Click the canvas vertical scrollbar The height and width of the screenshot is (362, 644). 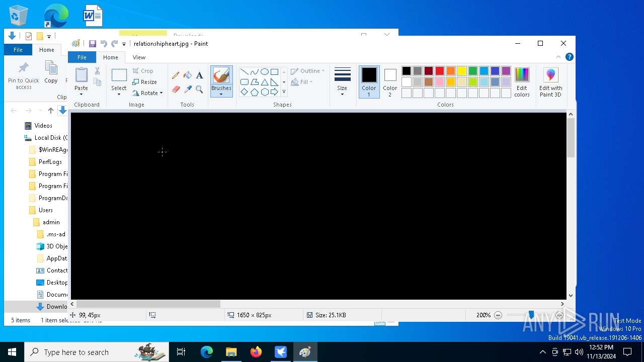coord(571,138)
